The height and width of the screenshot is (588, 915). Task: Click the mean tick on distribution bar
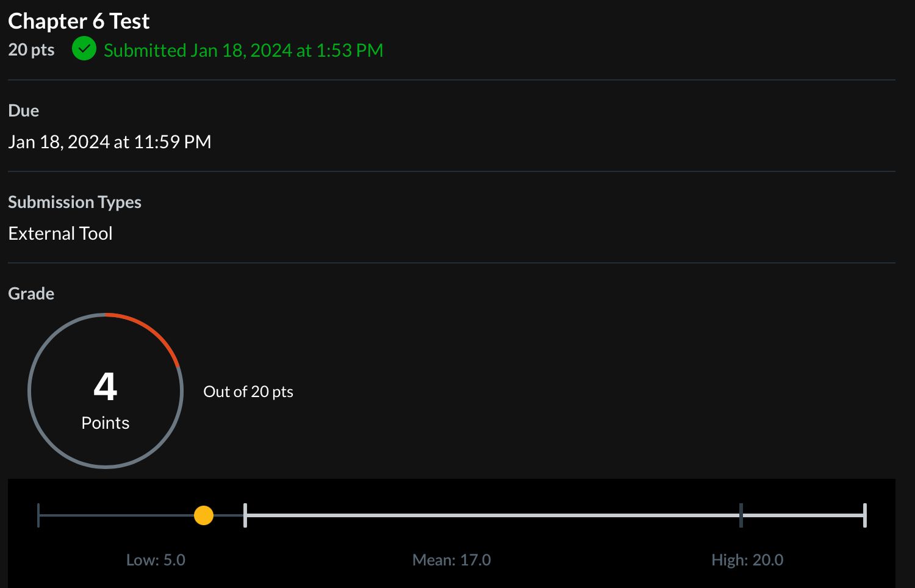coord(741,515)
